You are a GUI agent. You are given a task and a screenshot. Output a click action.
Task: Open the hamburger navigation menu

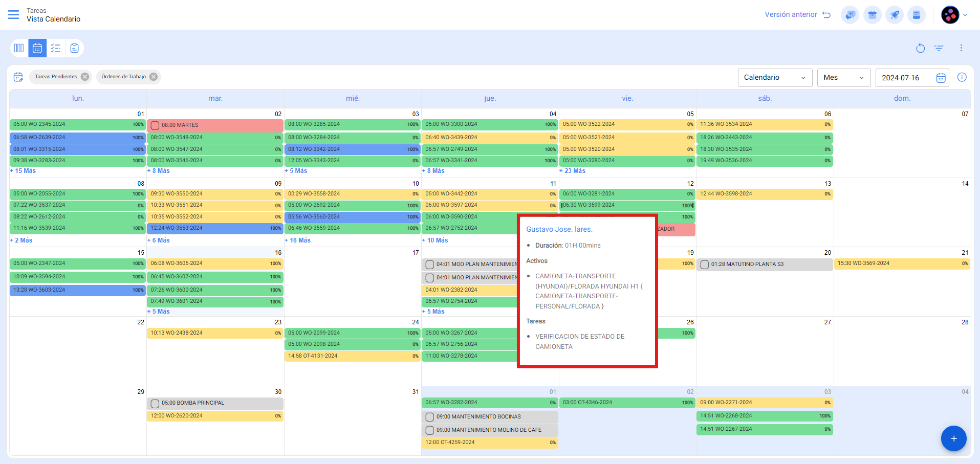point(14,15)
